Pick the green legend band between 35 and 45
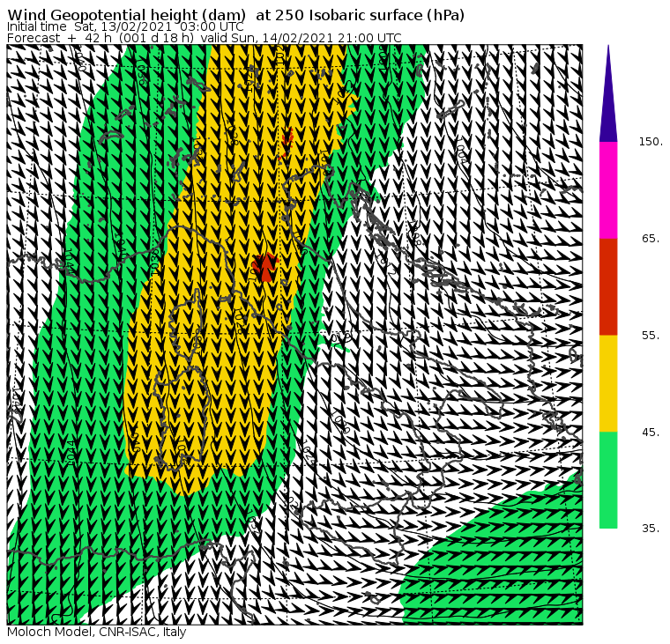 [608, 480]
